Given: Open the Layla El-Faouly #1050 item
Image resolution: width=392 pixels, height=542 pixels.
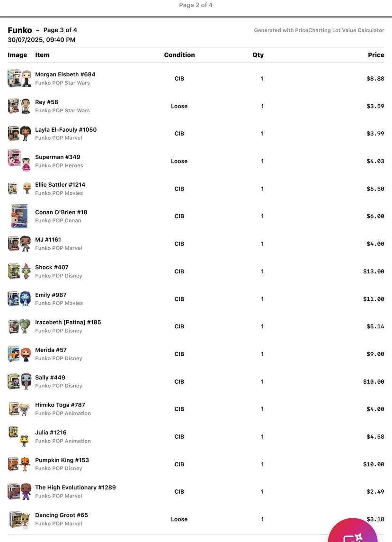Looking at the screenshot, I should click(x=66, y=129).
